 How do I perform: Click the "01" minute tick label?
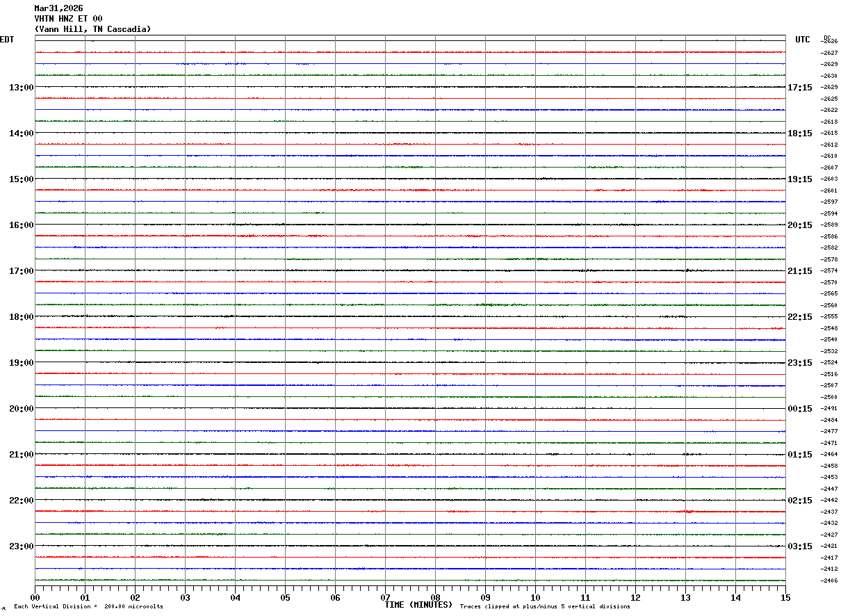[85, 597]
